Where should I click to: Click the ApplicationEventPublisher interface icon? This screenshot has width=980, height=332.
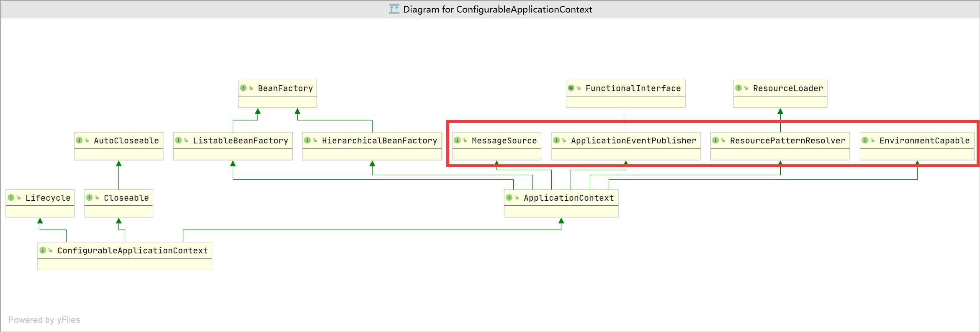(x=556, y=140)
